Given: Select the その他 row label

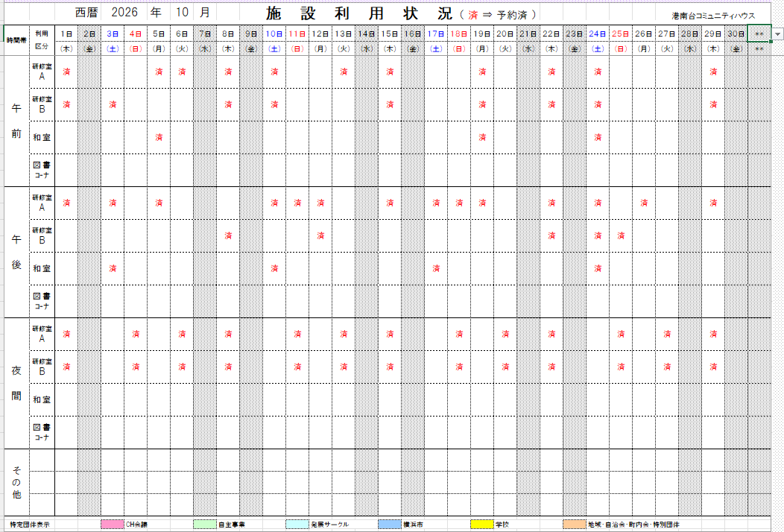Looking at the screenshot, I should [x=16, y=483].
